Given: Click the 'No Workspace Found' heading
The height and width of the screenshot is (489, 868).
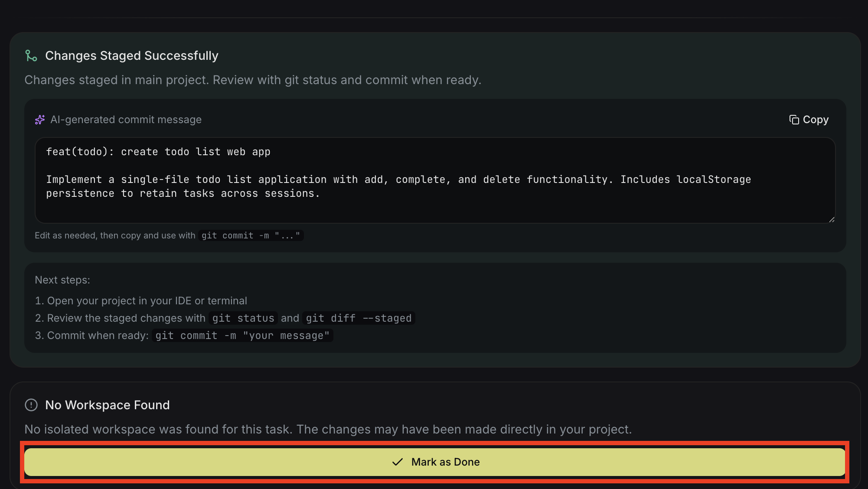Looking at the screenshot, I should tap(108, 405).
